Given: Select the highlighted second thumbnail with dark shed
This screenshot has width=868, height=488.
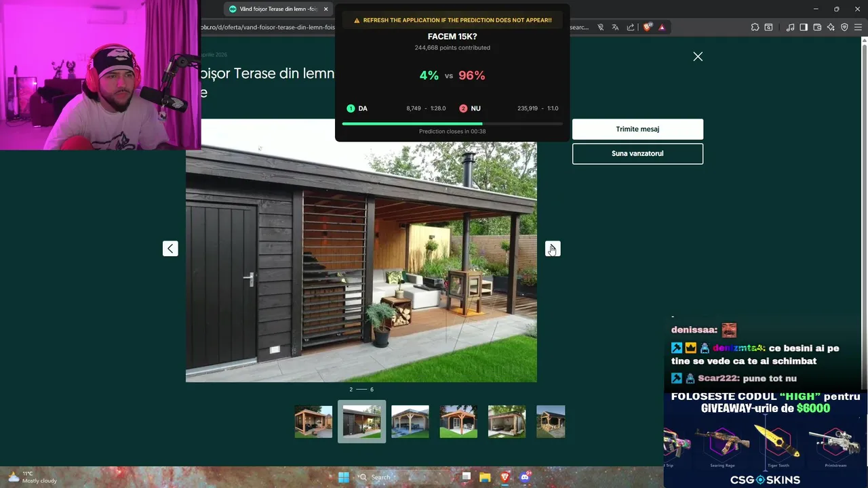Looking at the screenshot, I should [x=361, y=422].
